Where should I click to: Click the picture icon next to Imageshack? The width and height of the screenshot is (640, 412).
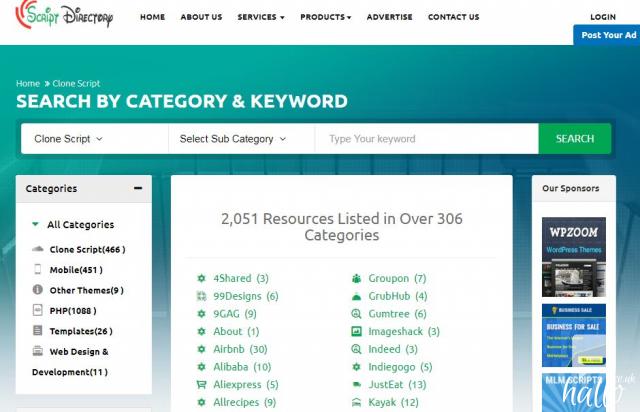[356, 332]
